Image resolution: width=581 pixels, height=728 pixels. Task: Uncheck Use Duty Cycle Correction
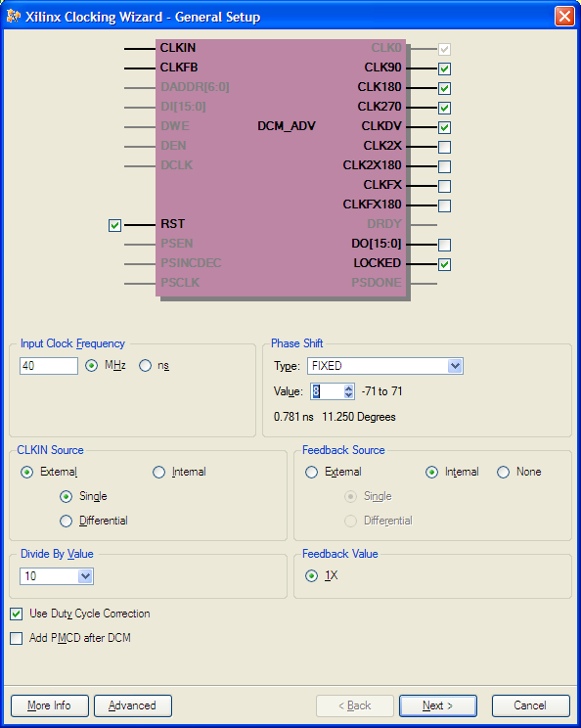click(x=17, y=614)
